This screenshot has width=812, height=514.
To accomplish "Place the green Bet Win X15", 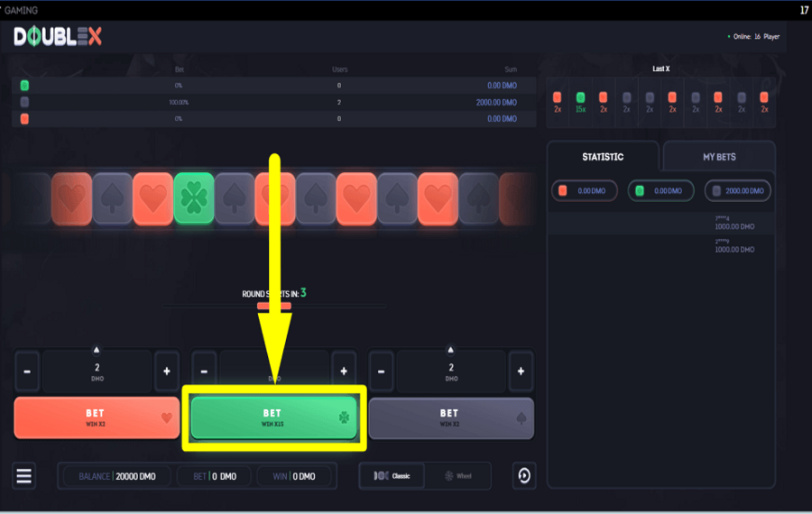I will pyautogui.click(x=273, y=418).
